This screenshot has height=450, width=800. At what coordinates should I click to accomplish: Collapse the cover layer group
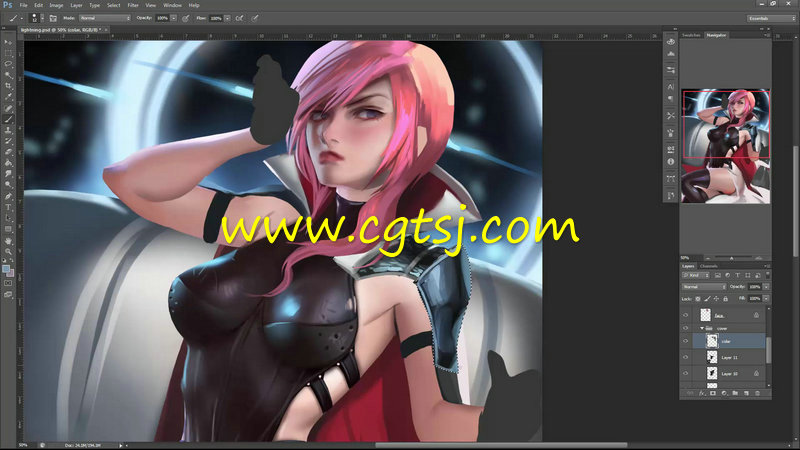[x=699, y=327]
